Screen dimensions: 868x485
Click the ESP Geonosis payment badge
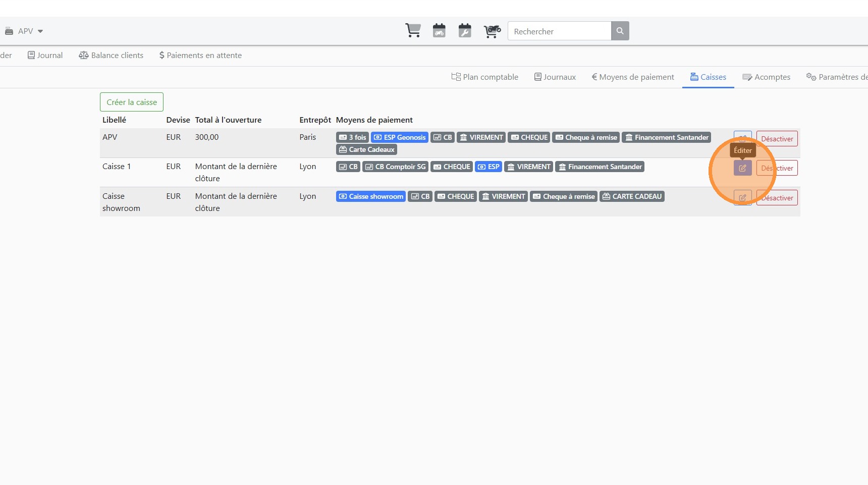400,137
